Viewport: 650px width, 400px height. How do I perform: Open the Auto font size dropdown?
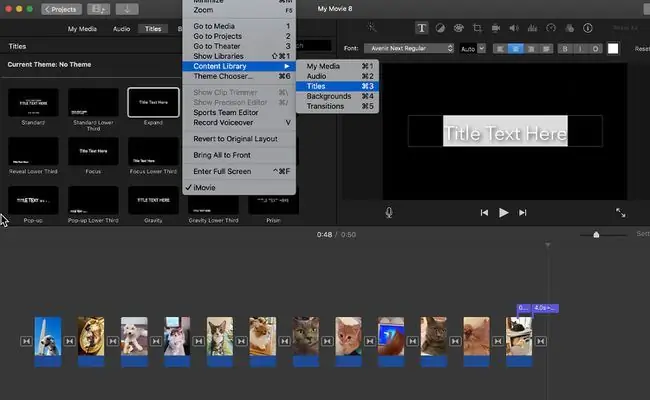coord(472,48)
